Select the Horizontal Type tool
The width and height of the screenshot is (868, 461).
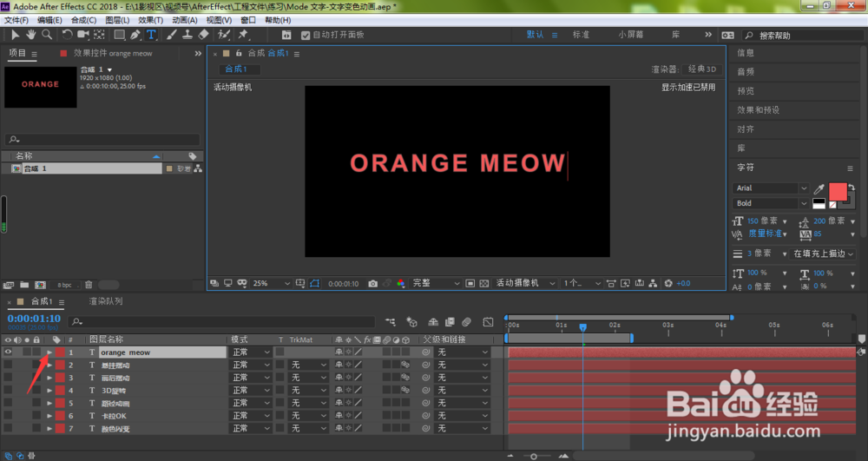pyautogui.click(x=151, y=35)
